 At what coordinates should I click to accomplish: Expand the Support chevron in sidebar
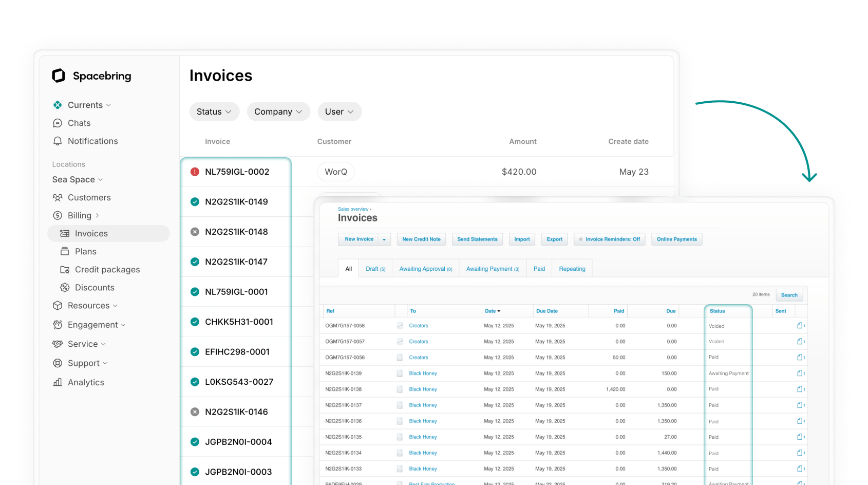click(x=105, y=363)
